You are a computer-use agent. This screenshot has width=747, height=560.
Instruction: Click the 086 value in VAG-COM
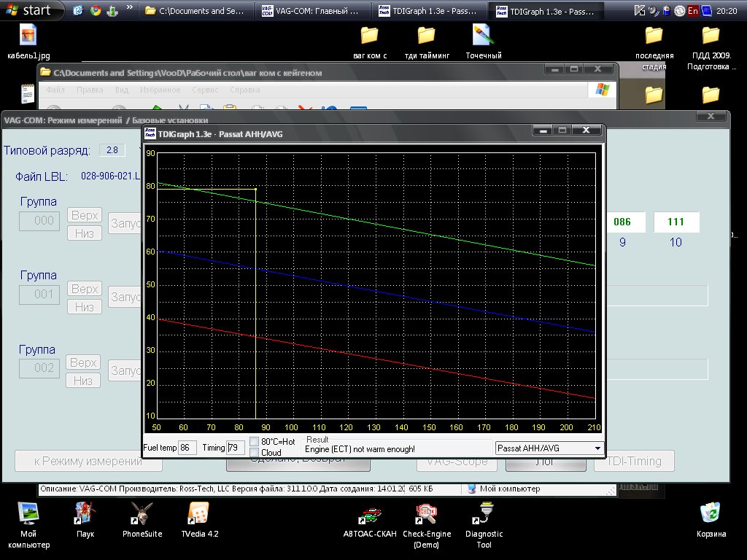tap(622, 222)
